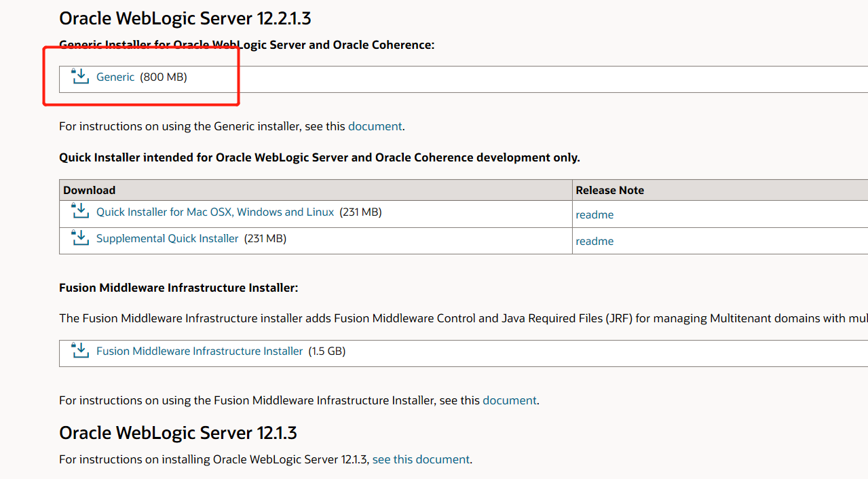The width and height of the screenshot is (868, 479).
Task: Open the Fusion Middleware Infrastructure Installer link
Action: pyautogui.click(x=200, y=351)
